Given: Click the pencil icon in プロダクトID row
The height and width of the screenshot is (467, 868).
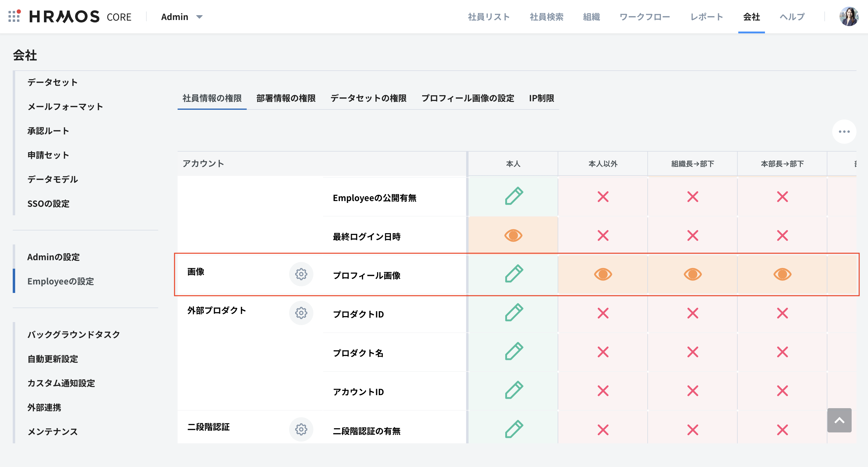Looking at the screenshot, I should (513, 313).
